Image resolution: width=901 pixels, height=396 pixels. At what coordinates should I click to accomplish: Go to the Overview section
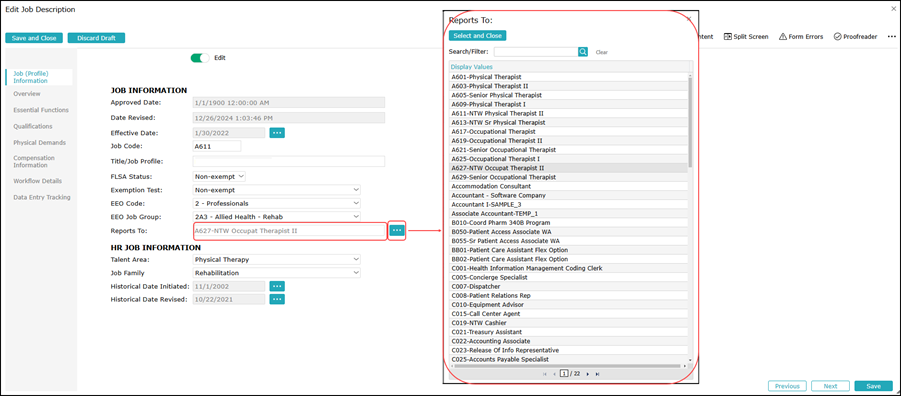27,94
